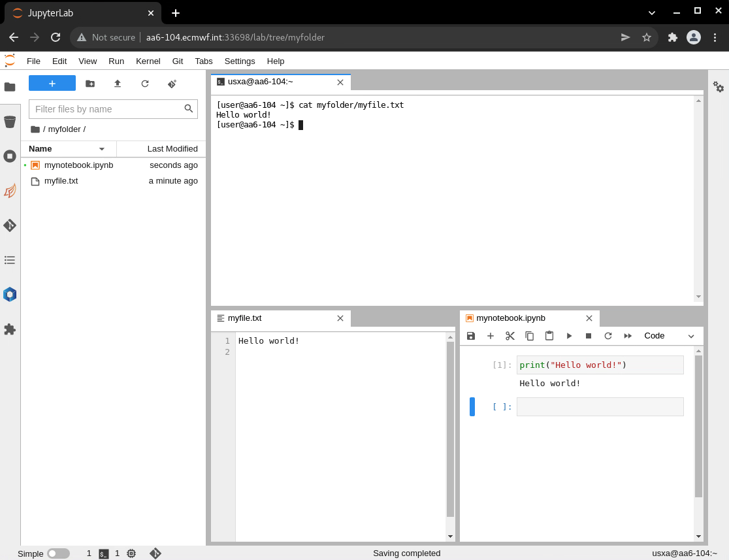Click the Table of Contents sidebar icon
Viewport: 729px width, 560px height.
[10, 260]
